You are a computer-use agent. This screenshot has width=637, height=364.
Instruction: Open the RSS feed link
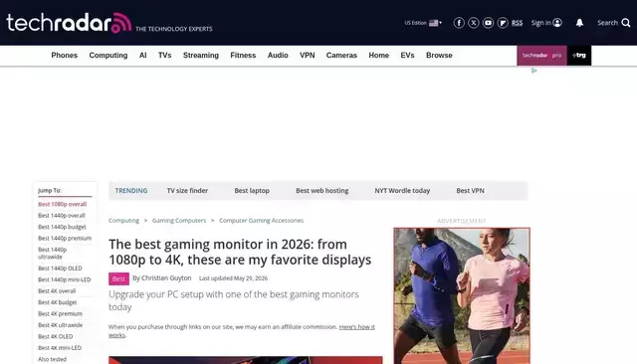coord(517,23)
